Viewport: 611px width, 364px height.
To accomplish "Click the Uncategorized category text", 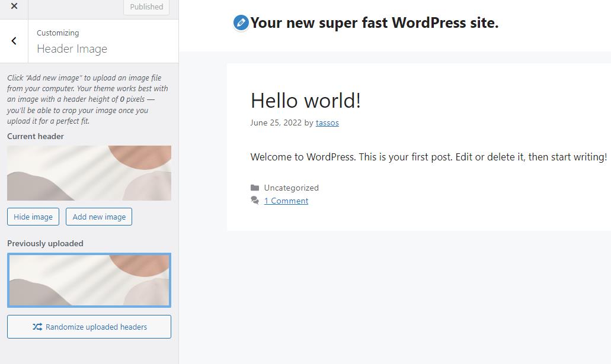I will [x=291, y=188].
